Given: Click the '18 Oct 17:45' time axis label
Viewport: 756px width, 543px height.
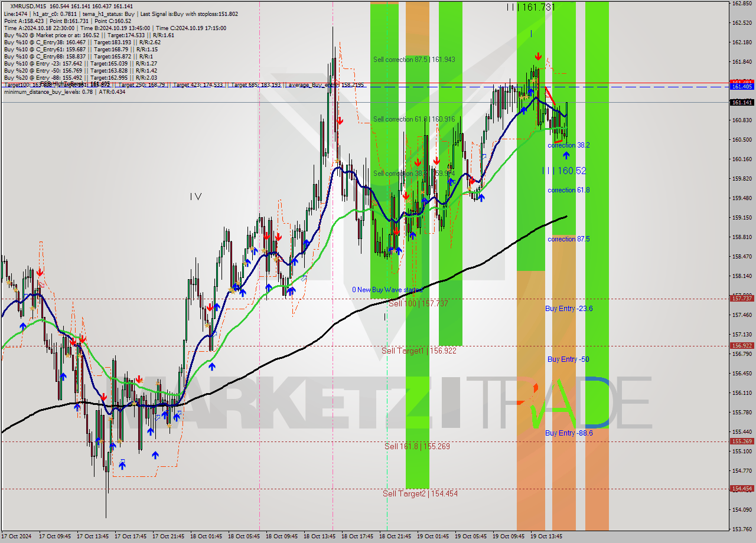Looking at the screenshot, I should click(357, 537).
